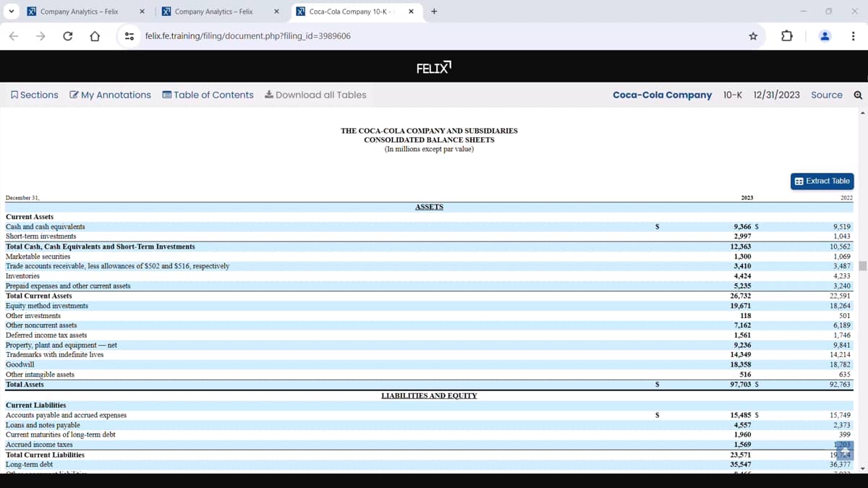Click the scrollbar down arrow
This screenshot has width=868, height=488.
pos(862,468)
